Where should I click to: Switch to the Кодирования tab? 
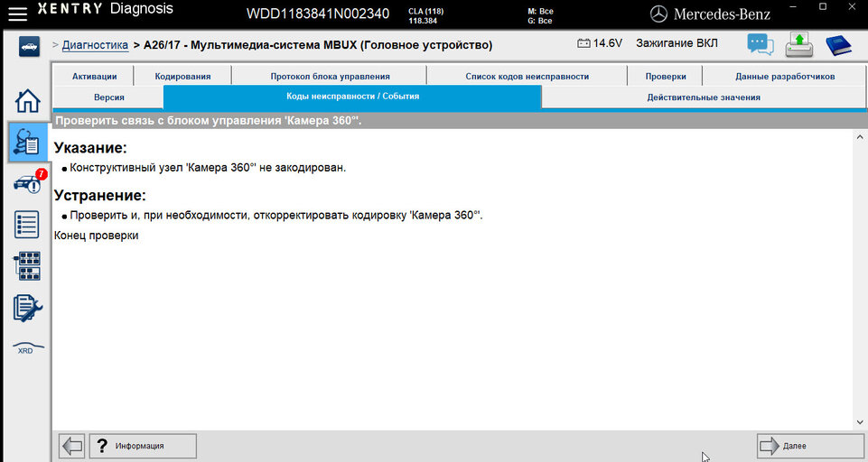coord(182,76)
